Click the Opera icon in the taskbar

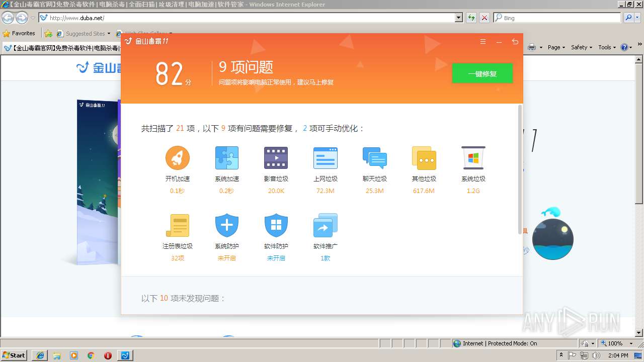coord(108,355)
